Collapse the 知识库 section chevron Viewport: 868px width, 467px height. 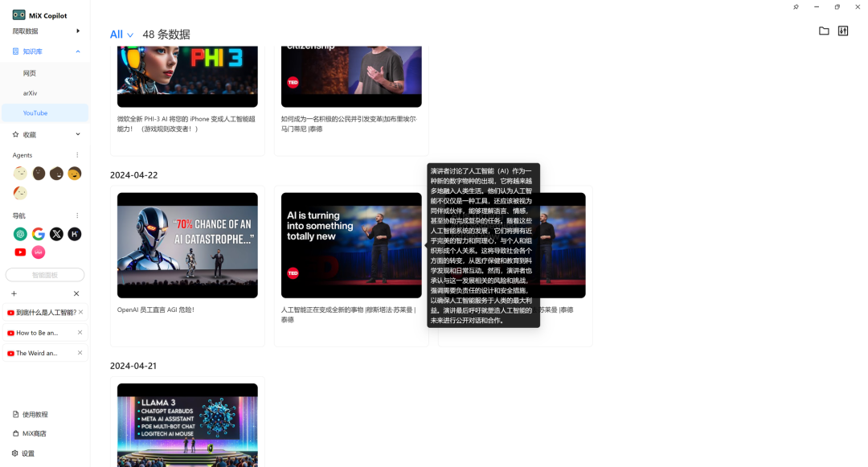pyautogui.click(x=78, y=51)
